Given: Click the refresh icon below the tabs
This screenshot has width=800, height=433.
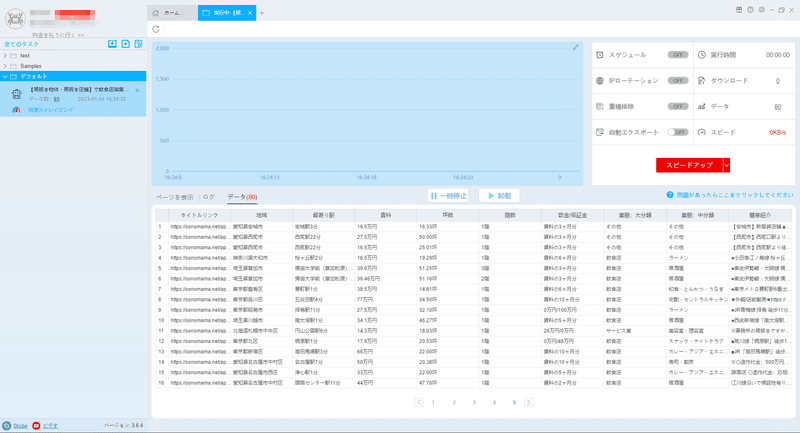Looking at the screenshot, I should point(156,29).
